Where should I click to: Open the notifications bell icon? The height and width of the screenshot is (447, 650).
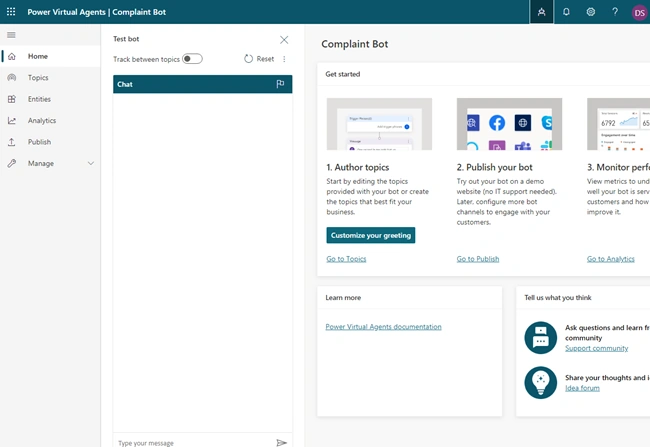566,12
